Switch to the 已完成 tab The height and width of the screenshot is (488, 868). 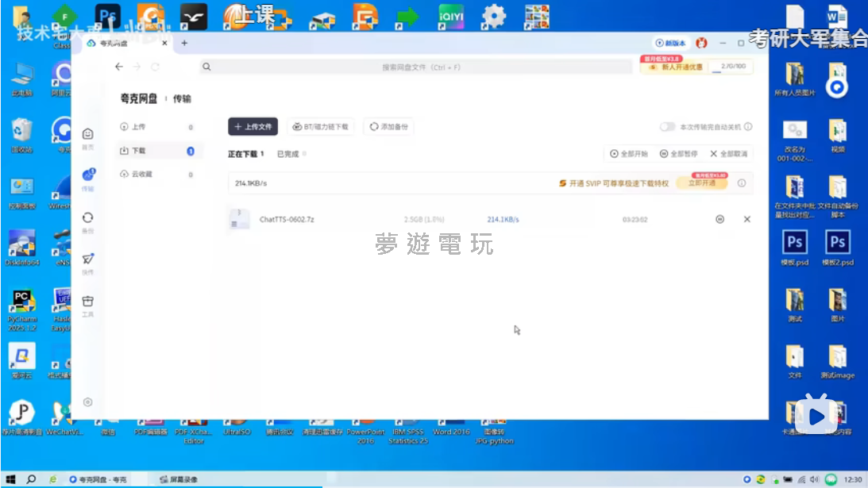pyautogui.click(x=287, y=154)
